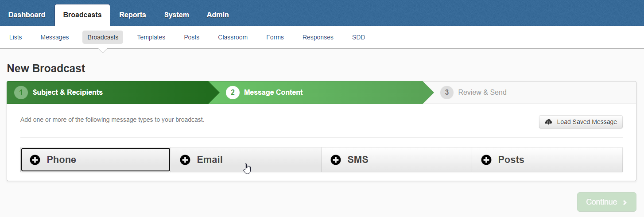The width and height of the screenshot is (644, 217).
Task: Navigate to Templates section
Action: [x=151, y=37]
